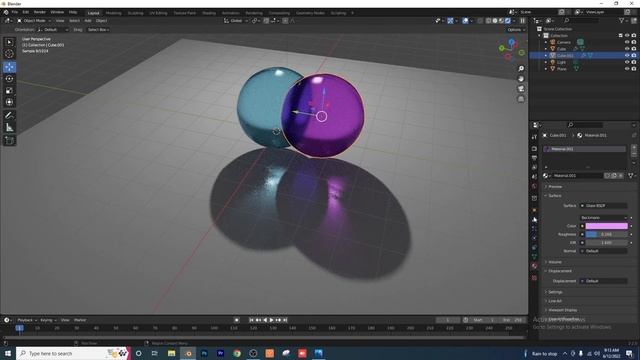Open the Tool properties tab

click(534, 137)
